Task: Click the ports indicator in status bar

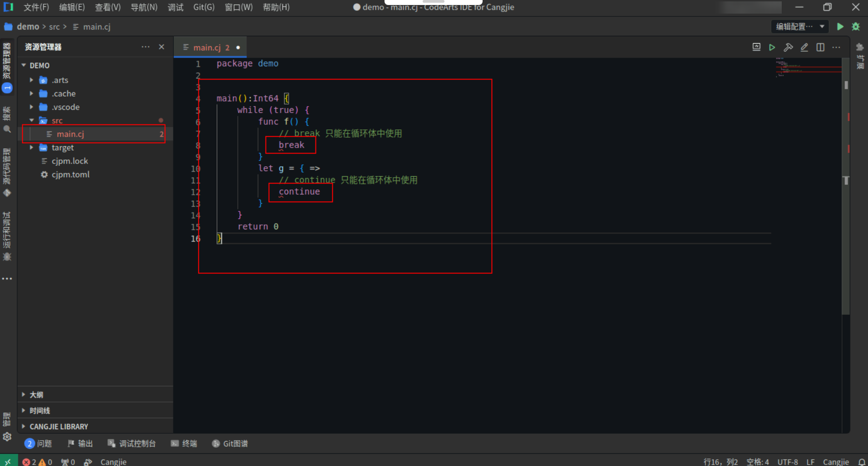Action: [x=68, y=461]
